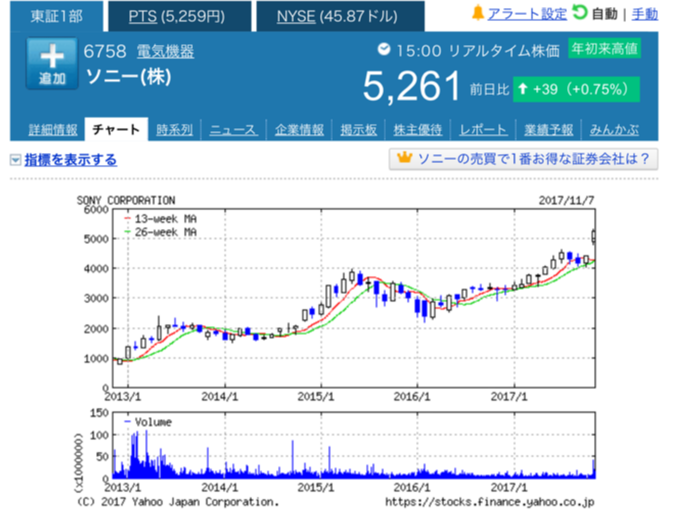
Task: Click the latest candlestick near 5000
Action: pyautogui.click(x=593, y=236)
